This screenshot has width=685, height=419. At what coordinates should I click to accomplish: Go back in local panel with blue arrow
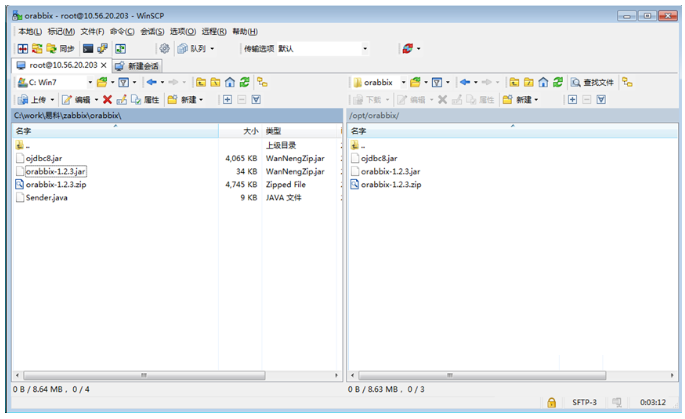(x=152, y=82)
